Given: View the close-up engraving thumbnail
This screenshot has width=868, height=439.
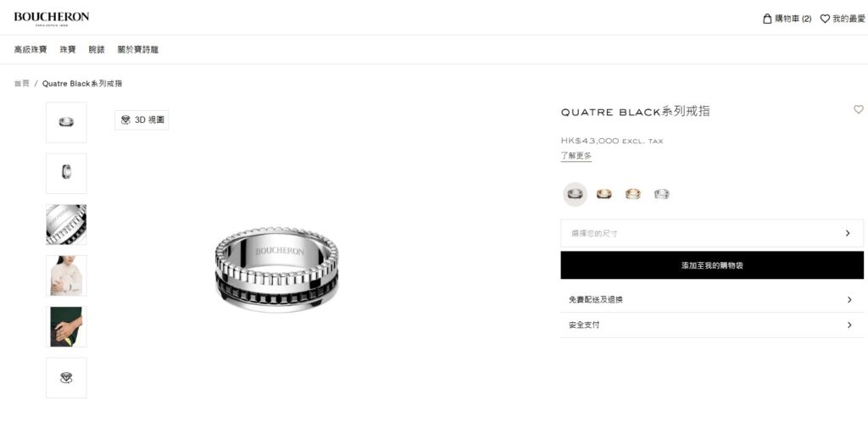Looking at the screenshot, I should click(66, 225).
